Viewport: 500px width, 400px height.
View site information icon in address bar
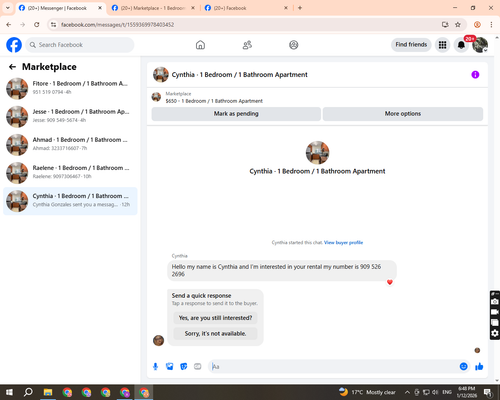tap(53, 25)
